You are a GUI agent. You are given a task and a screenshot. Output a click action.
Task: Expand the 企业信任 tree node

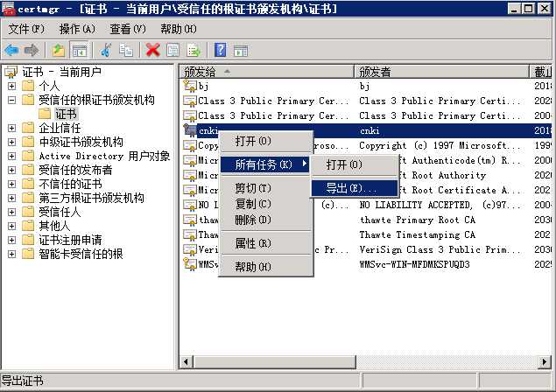click(11, 128)
